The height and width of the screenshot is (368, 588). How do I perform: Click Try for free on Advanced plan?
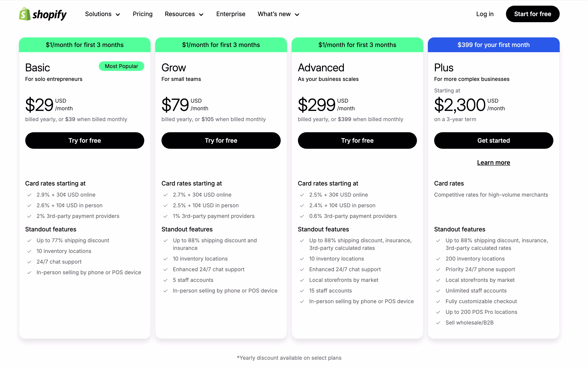click(x=357, y=141)
